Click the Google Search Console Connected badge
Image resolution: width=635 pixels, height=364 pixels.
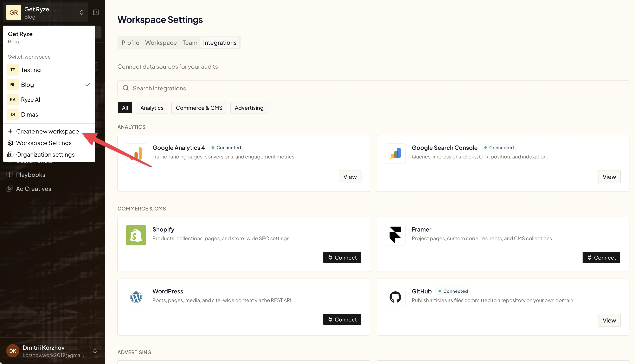click(x=499, y=148)
